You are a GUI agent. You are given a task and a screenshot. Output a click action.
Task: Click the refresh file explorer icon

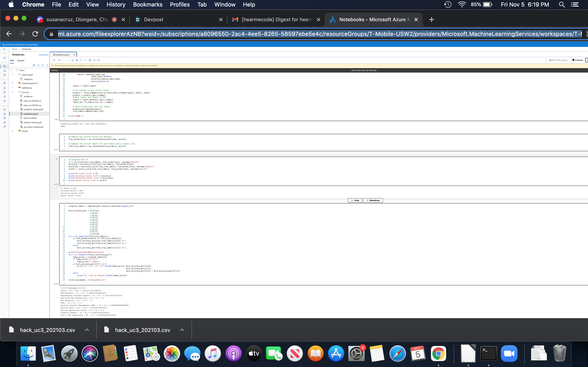pos(43,65)
